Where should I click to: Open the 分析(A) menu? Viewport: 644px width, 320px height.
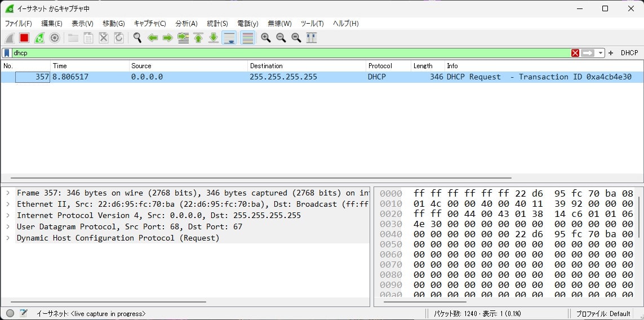[186, 24]
